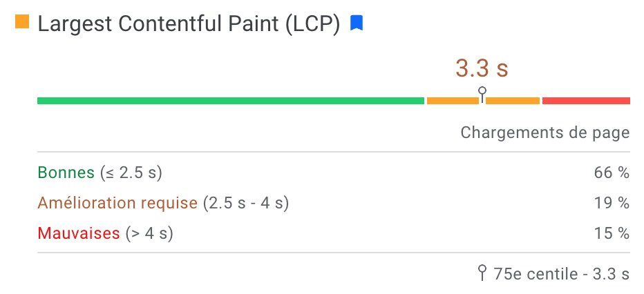Click the orange square status icon
This screenshot has height=294, width=644.
[x=22, y=21]
